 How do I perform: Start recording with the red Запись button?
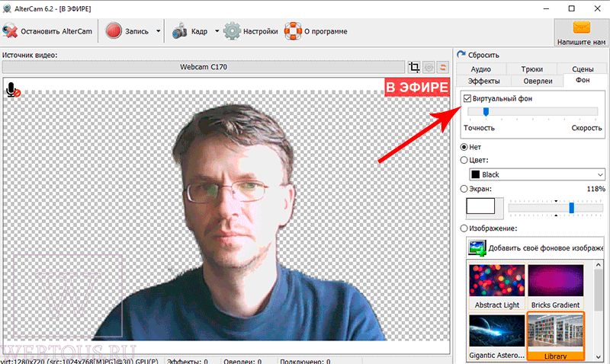pyautogui.click(x=114, y=31)
